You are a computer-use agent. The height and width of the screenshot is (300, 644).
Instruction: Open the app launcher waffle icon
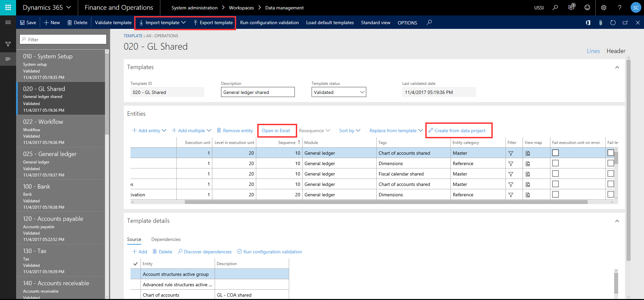pyautogui.click(x=8, y=7)
